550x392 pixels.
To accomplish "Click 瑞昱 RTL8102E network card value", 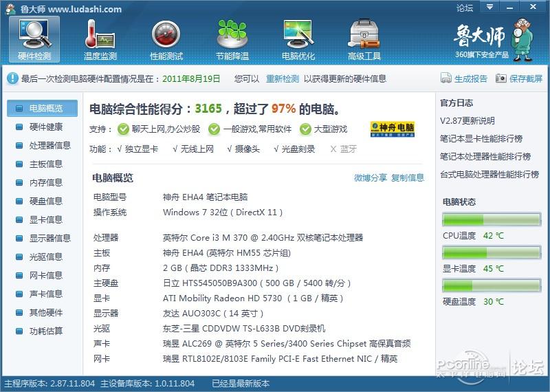I will click(x=280, y=359).
